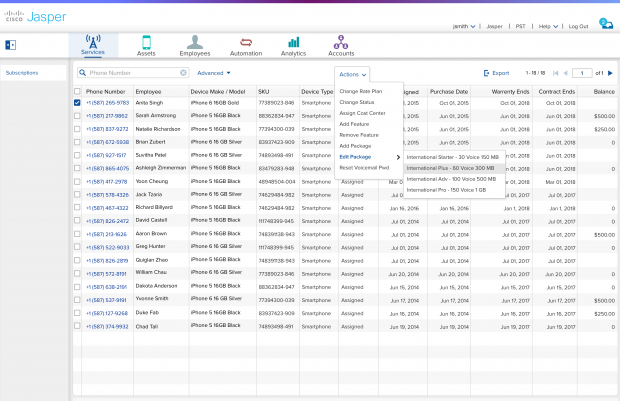Choose International Adv - 100 Voice package
Viewport: 620px width, 401px height.
point(451,179)
